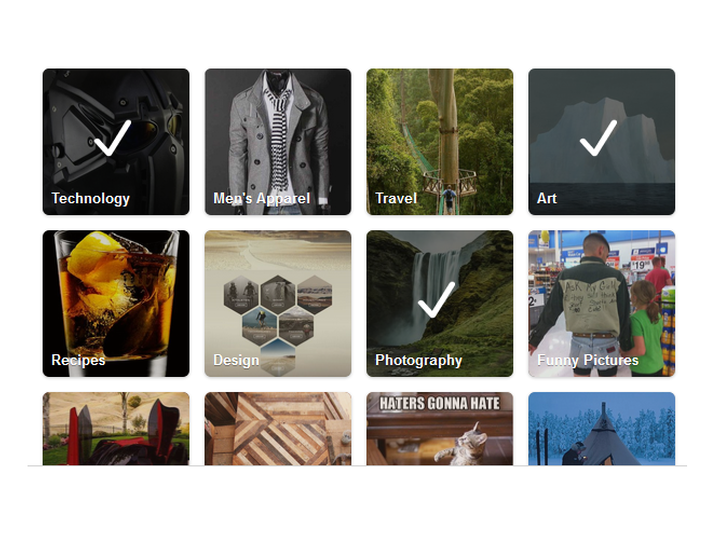Click the Travel label text

[x=396, y=198]
